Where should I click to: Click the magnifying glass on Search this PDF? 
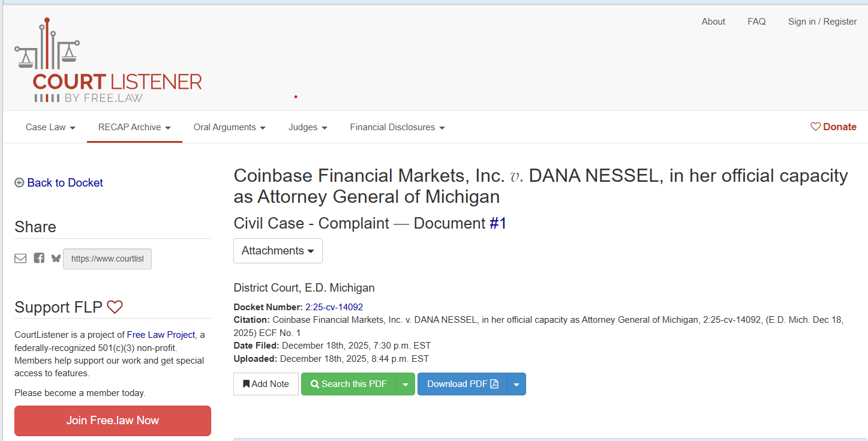point(315,383)
